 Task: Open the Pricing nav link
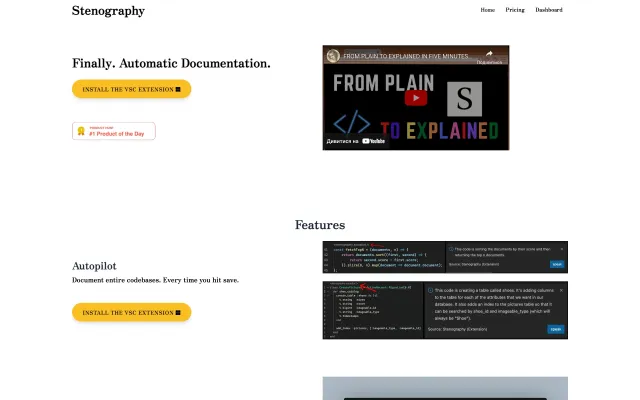coord(515,10)
